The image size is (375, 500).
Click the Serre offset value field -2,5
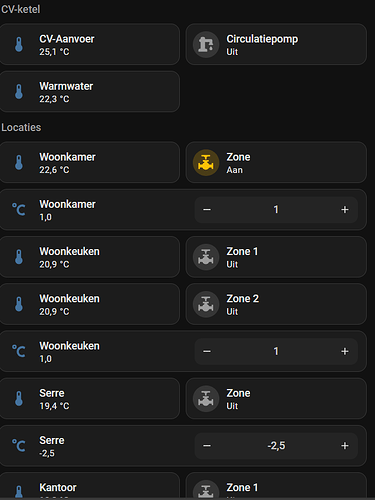pos(276,446)
